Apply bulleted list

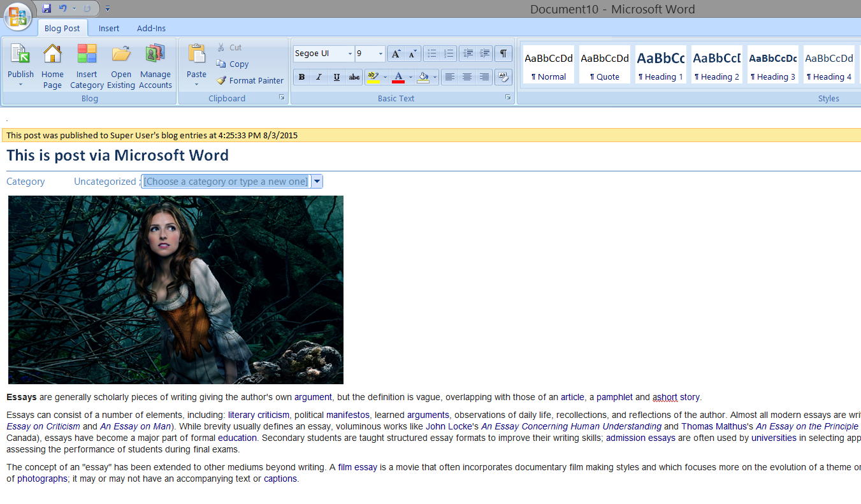point(432,54)
